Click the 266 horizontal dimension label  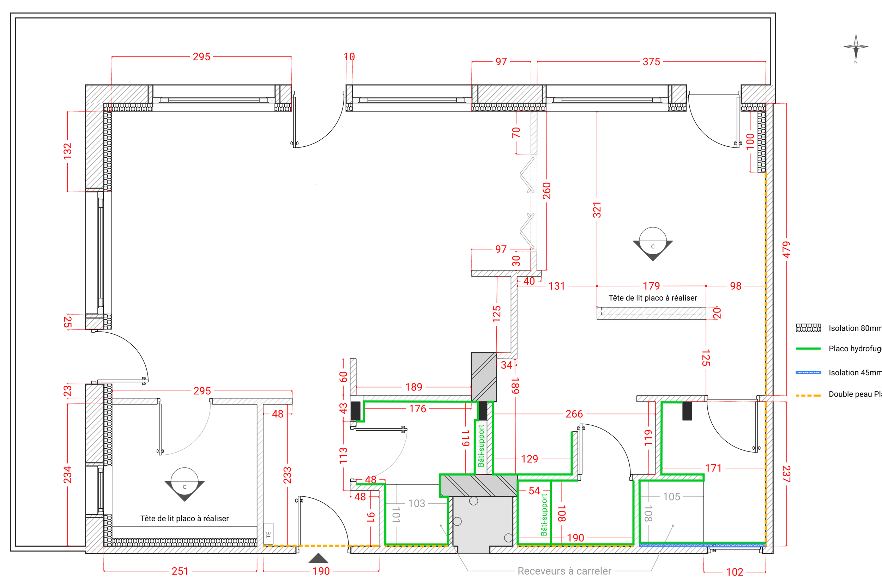(x=574, y=414)
